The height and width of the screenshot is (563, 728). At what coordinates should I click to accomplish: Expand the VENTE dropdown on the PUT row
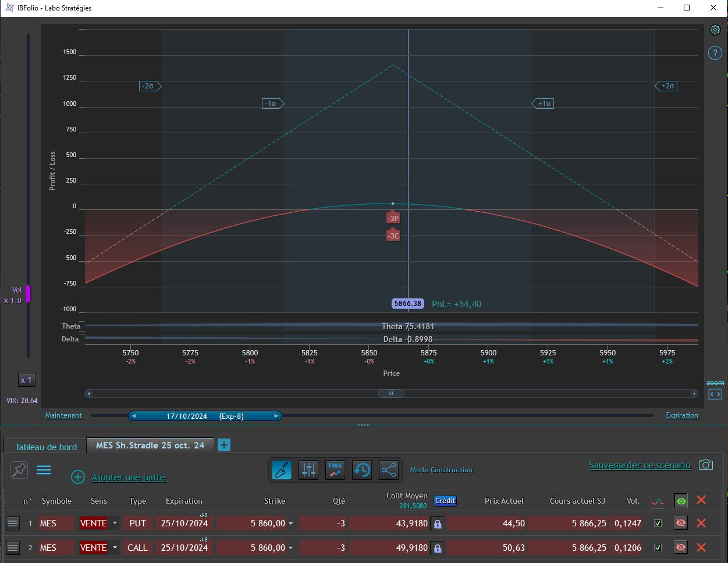click(x=115, y=523)
